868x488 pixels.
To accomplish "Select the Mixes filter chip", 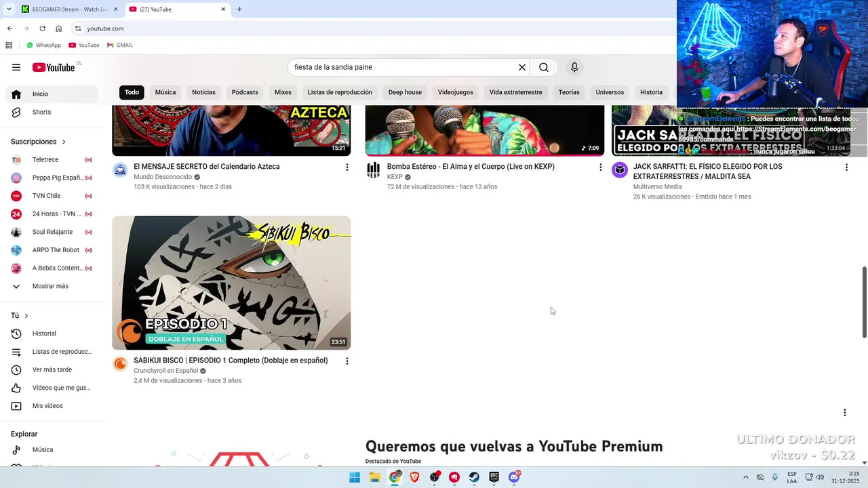I will [283, 92].
